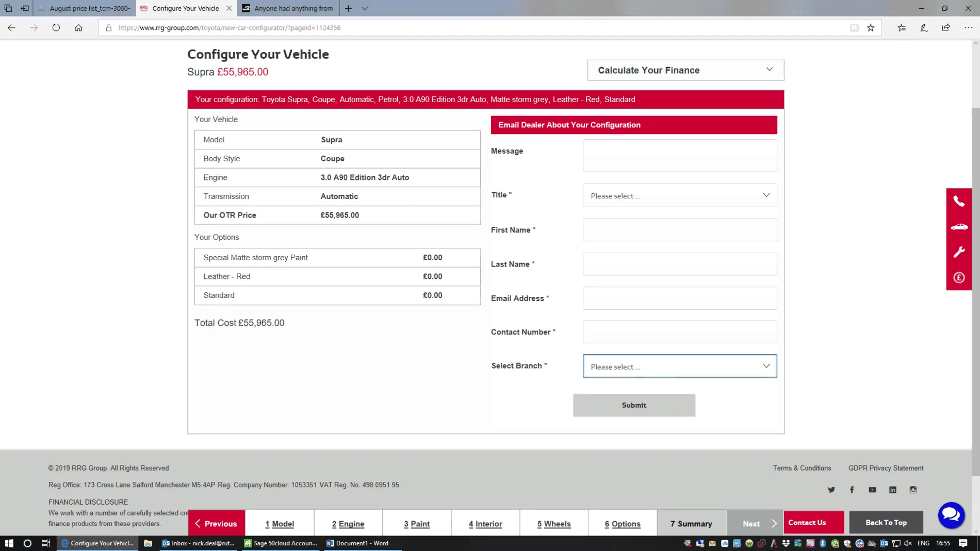Click the ENG language indicator

(923, 543)
